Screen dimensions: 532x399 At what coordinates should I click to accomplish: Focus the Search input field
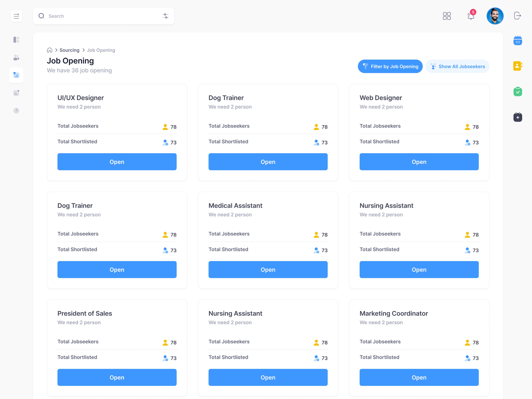pos(103,16)
